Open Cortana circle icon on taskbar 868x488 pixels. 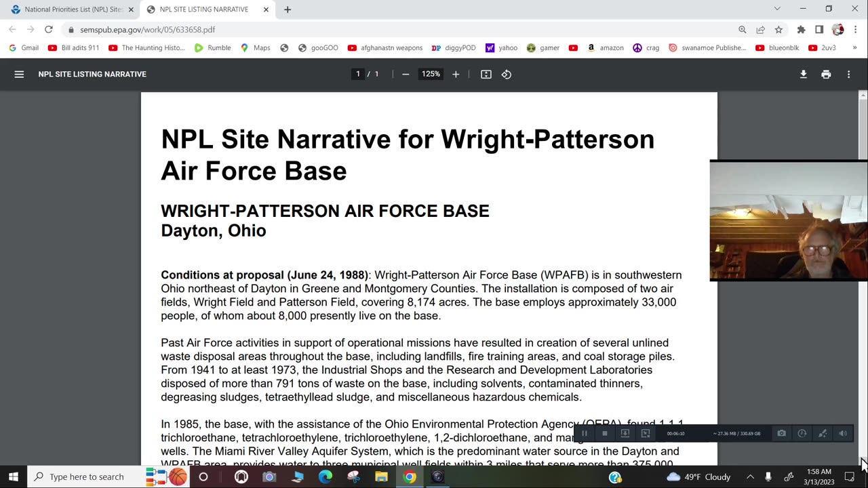coord(203,476)
